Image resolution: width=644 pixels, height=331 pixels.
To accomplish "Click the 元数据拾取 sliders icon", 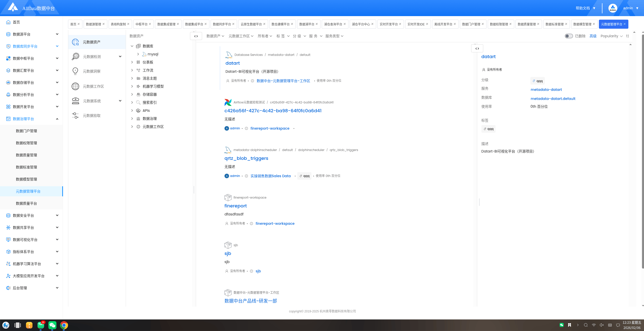I will tap(75, 116).
